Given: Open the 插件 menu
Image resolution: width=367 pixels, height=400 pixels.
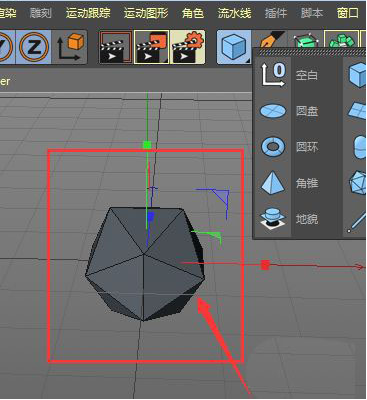Looking at the screenshot, I should click(x=276, y=13).
